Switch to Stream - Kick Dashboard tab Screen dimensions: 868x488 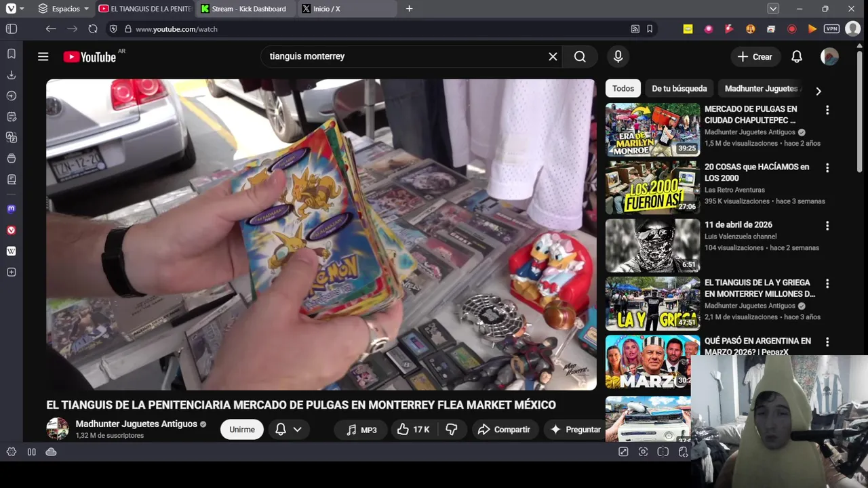[x=245, y=9]
